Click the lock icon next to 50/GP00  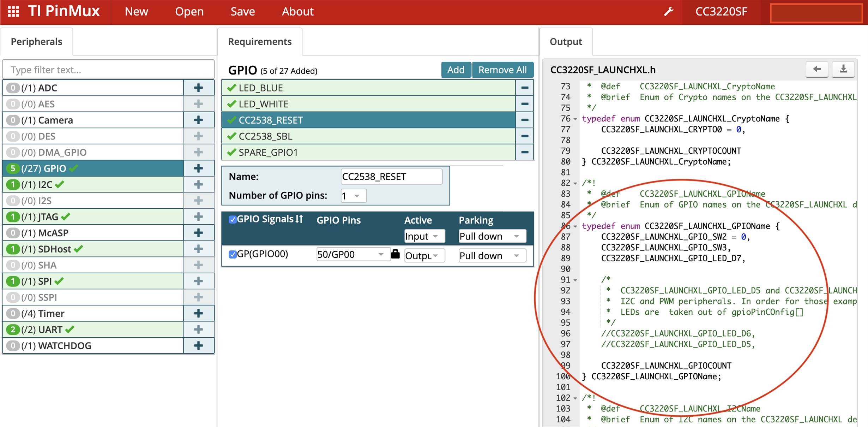point(395,254)
